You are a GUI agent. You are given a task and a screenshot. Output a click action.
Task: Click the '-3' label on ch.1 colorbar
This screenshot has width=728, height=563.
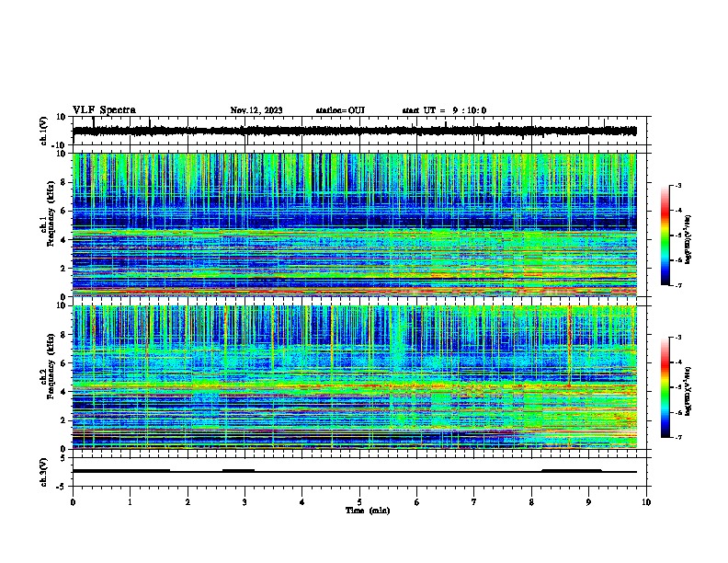pos(678,186)
